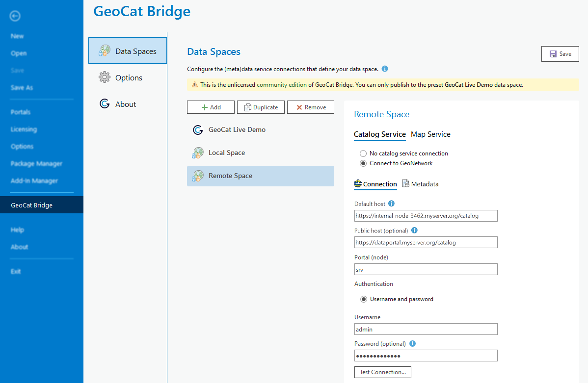This screenshot has height=383, width=588.
Task: Click info icon next to Public host
Action: [414, 230]
